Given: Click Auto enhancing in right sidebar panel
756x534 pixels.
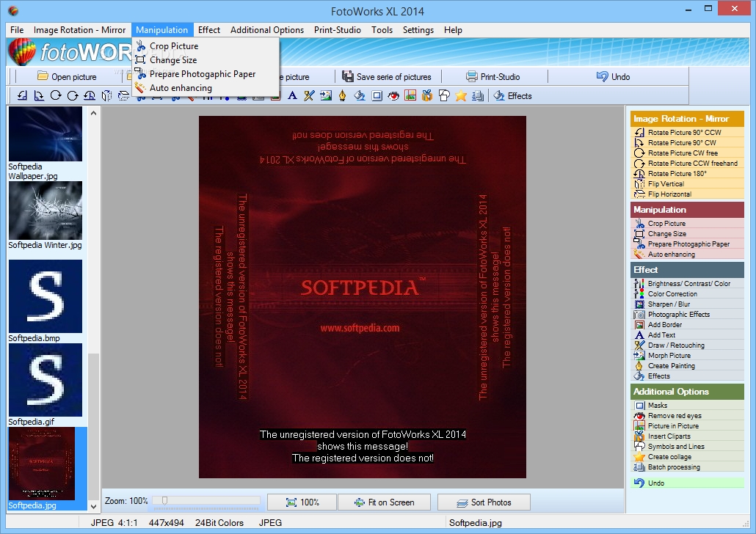Looking at the screenshot, I should click(687, 255).
